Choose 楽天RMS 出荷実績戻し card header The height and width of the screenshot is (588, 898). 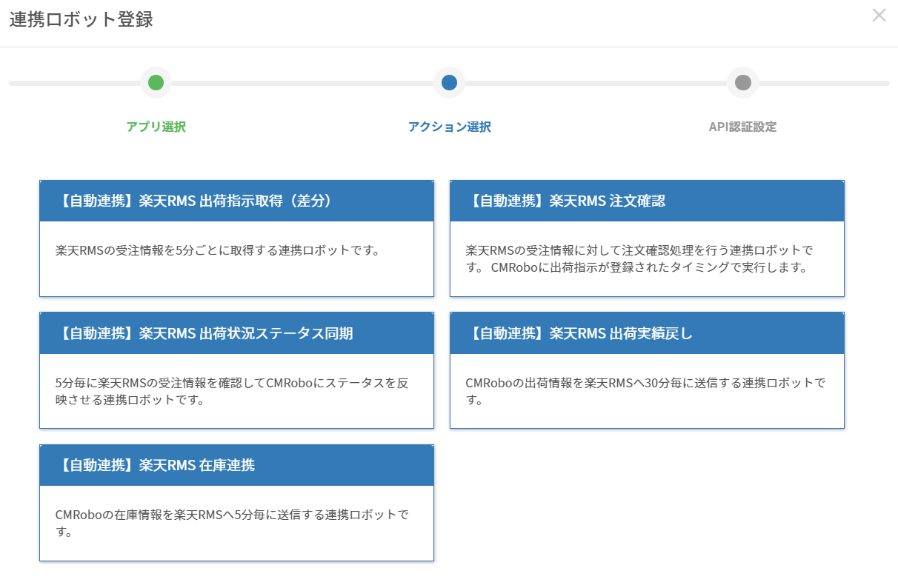(x=647, y=333)
